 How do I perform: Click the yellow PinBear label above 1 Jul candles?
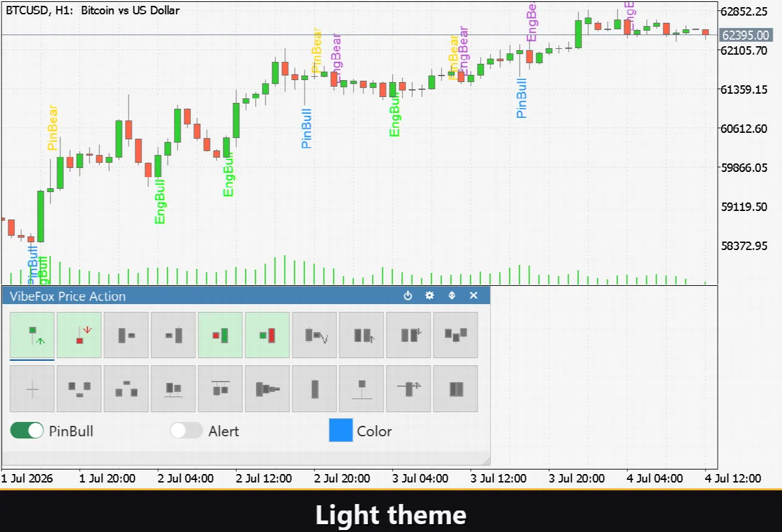pyautogui.click(x=53, y=128)
